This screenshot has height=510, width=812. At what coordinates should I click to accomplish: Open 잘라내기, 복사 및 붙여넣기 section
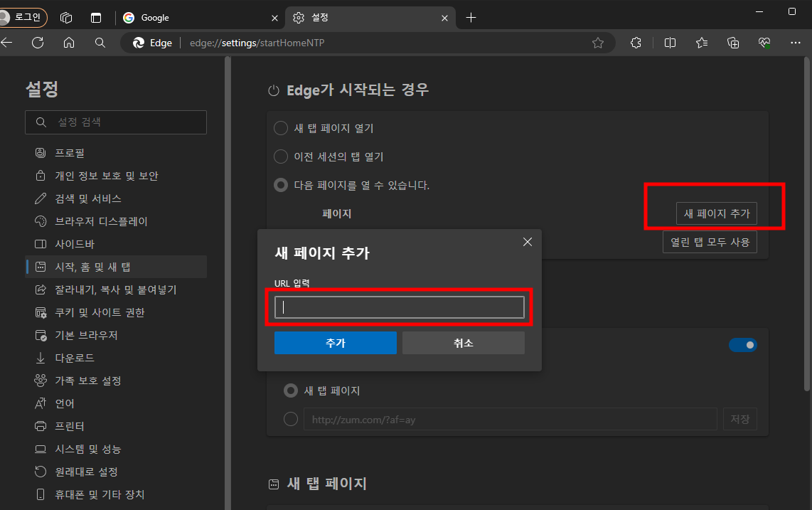[x=116, y=289]
